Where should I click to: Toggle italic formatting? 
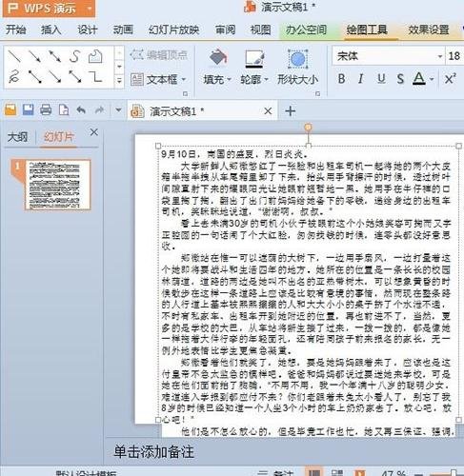click(361, 79)
